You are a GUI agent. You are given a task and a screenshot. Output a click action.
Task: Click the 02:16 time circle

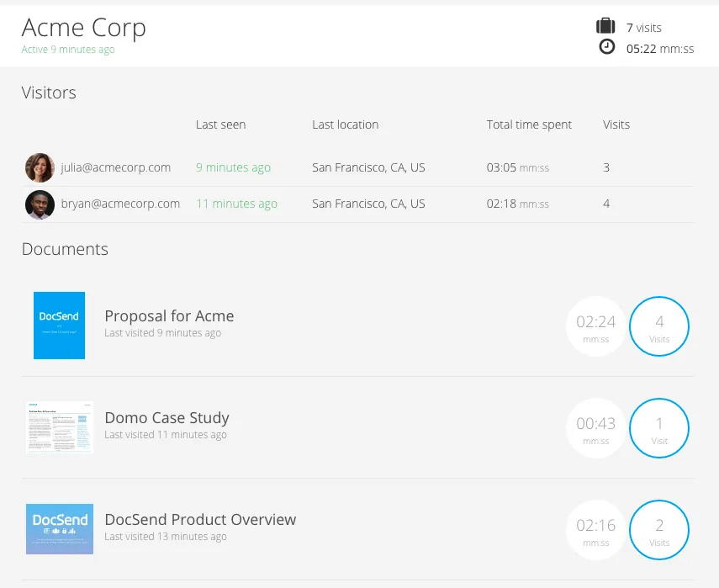[595, 530]
